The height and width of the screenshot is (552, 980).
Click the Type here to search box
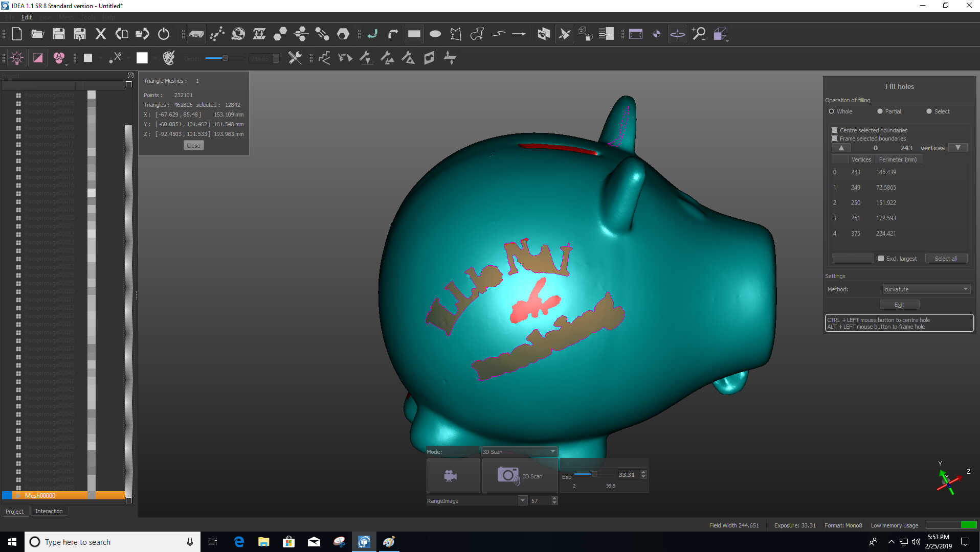pyautogui.click(x=114, y=542)
